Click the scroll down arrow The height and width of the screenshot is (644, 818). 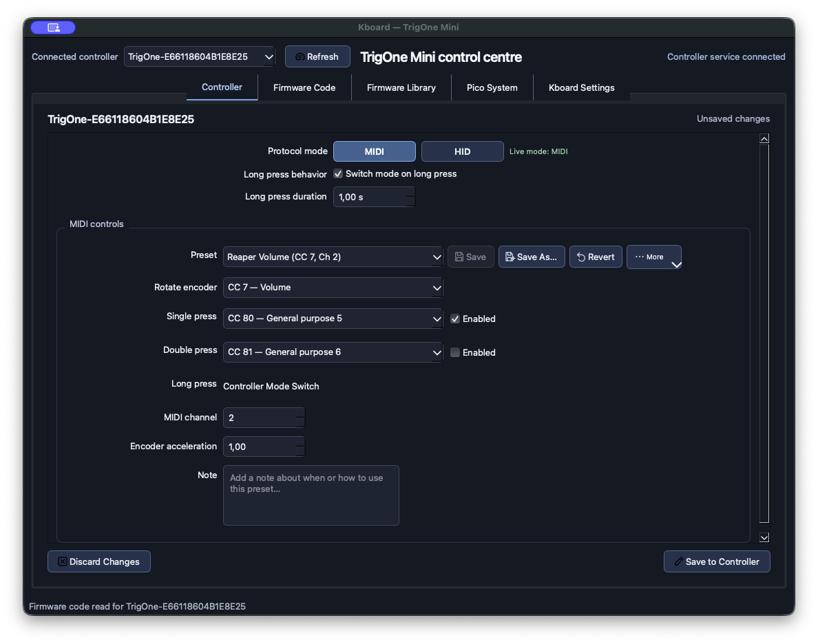tap(764, 537)
